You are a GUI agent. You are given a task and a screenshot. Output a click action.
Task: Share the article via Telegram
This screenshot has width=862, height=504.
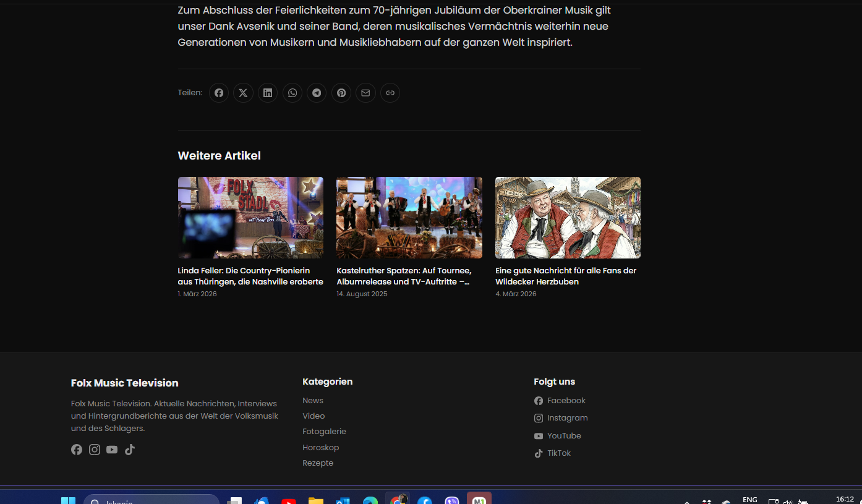(x=317, y=93)
